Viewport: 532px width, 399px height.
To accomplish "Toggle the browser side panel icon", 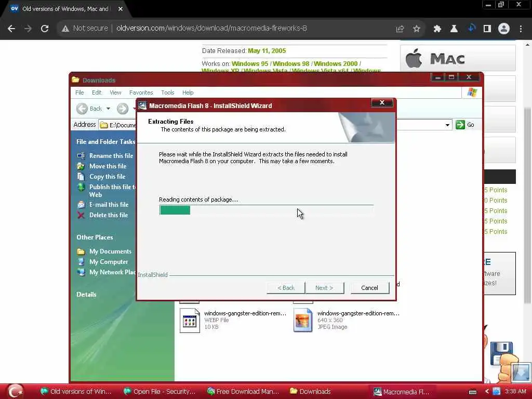I will click(487, 29).
